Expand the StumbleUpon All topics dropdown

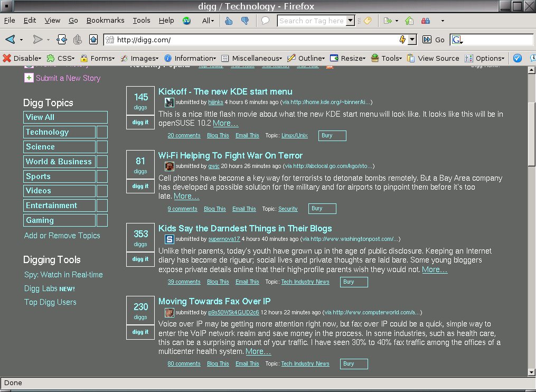[x=208, y=21]
